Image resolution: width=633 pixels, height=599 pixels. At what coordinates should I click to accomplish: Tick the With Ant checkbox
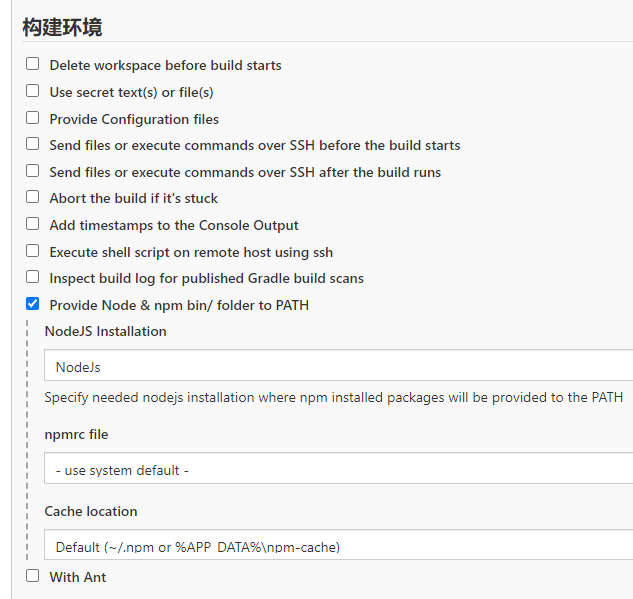pyautogui.click(x=33, y=576)
